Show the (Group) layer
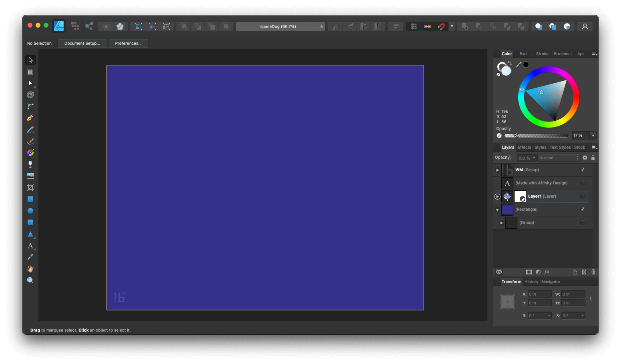 tap(583, 222)
